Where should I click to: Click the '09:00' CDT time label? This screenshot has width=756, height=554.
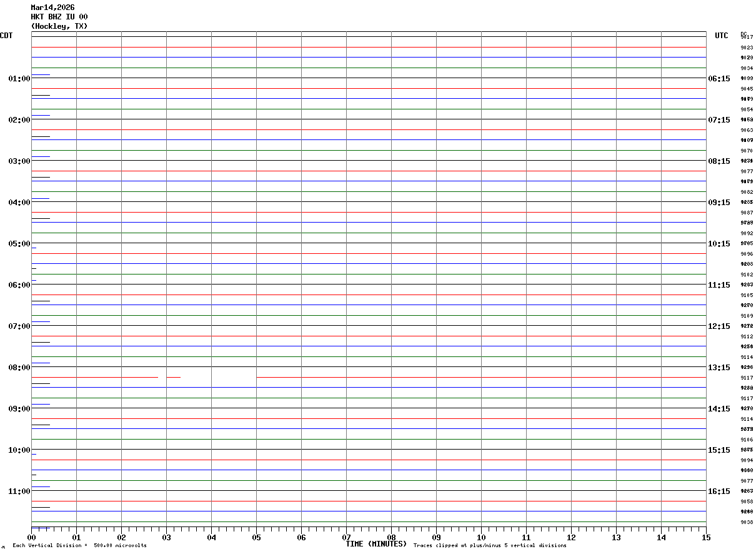tap(19, 409)
